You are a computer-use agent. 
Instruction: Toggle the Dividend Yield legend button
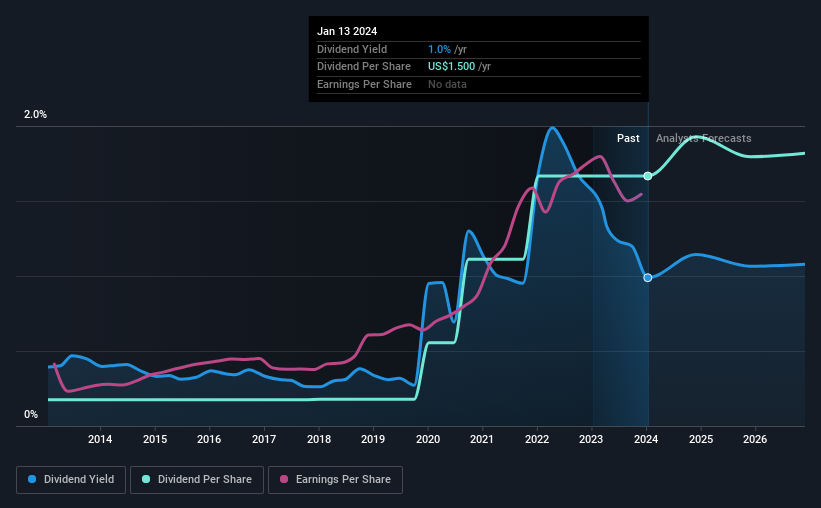click(71, 480)
